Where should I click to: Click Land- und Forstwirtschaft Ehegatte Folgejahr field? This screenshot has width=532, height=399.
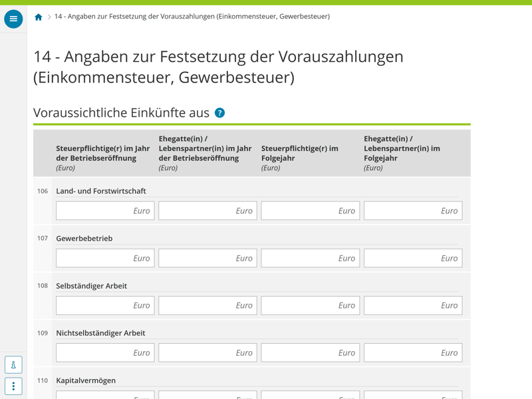(x=412, y=211)
